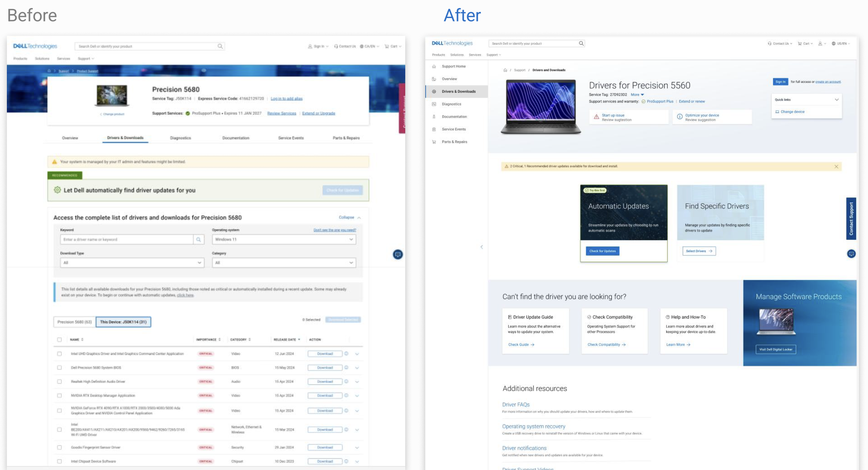
Task: Switch to the Overview tab on the Before page
Action: point(70,138)
